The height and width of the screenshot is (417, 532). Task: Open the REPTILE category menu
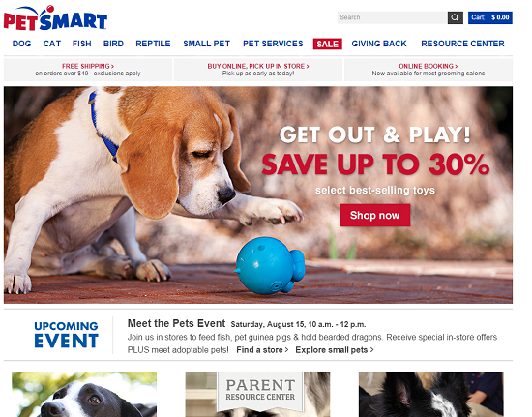coord(153,44)
